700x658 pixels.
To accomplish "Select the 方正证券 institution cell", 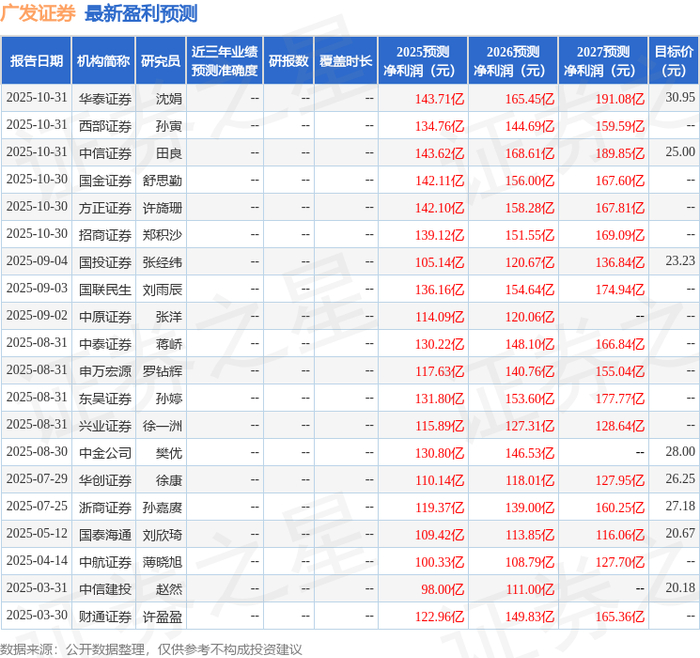I will [105, 208].
